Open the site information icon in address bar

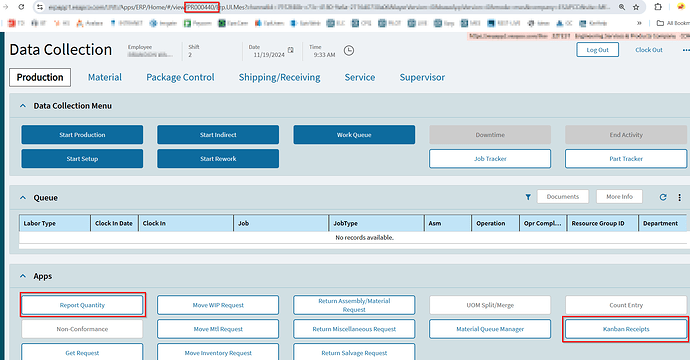[x=40, y=7]
